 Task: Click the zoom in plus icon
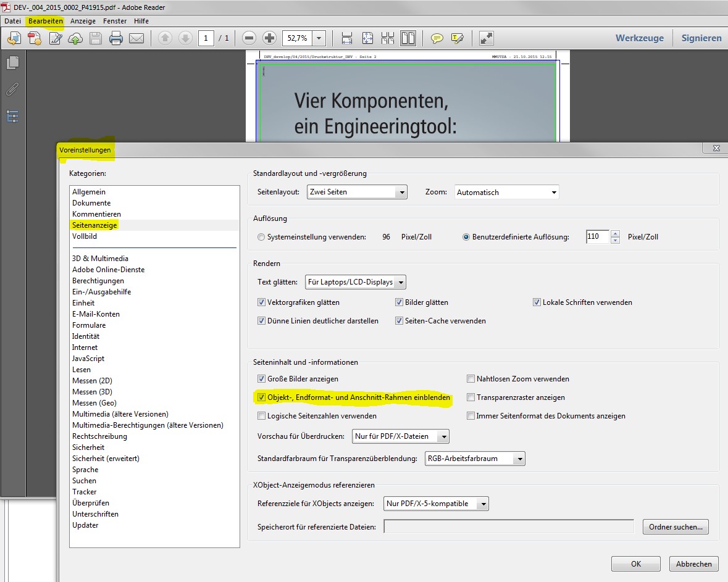tap(269, 38)
